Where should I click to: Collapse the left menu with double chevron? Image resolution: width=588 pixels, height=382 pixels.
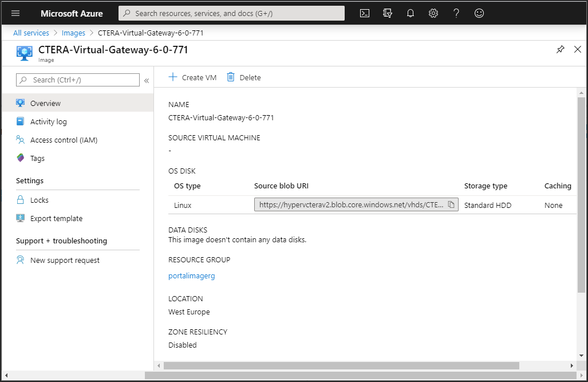[x=147, y=80]
